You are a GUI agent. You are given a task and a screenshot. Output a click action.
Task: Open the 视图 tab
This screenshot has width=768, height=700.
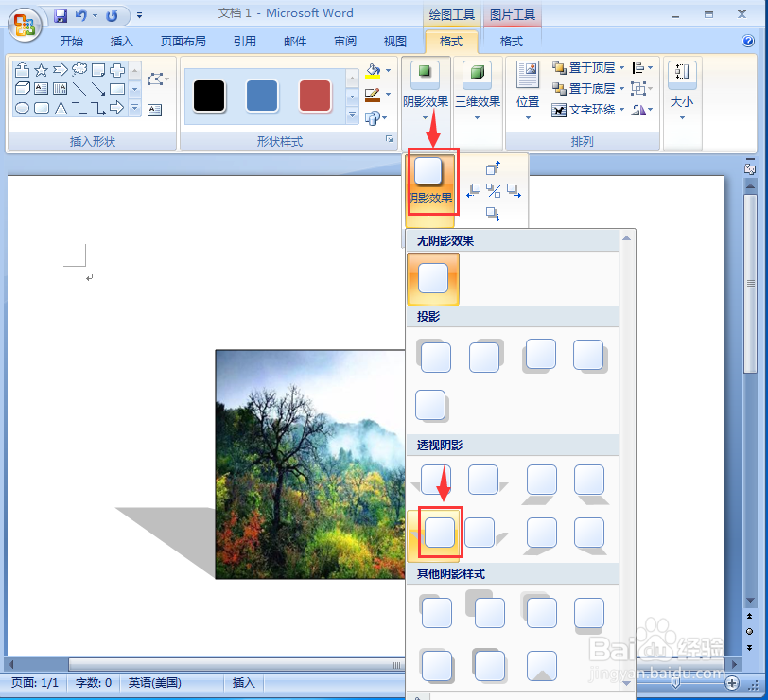pyautogui.click(x=395, y=42)
